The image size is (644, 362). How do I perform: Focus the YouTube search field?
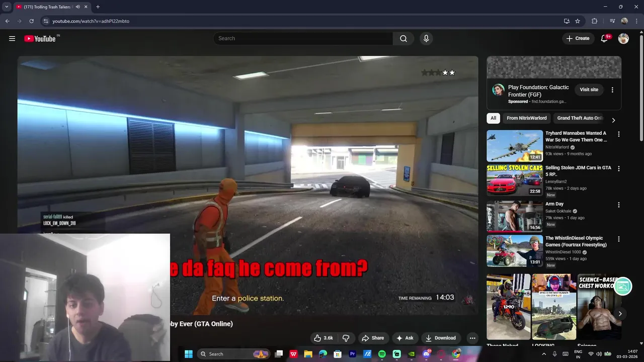[x=303, y=39]
